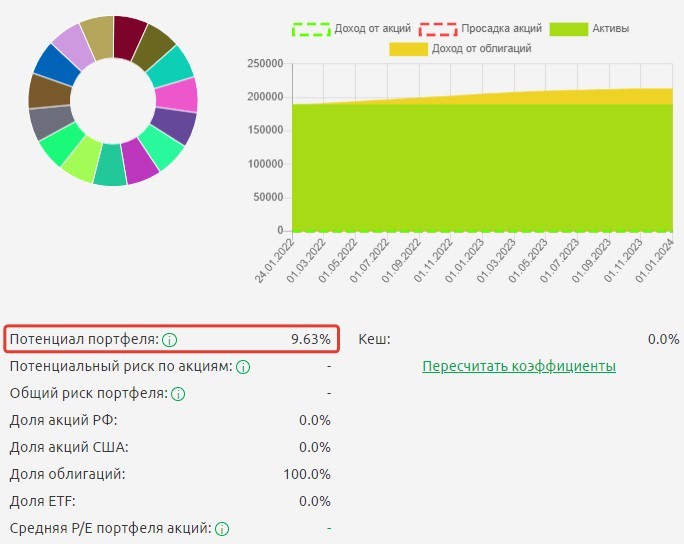
Task: Click the 9.63% portfolio potential value
Action: click(x=310, y=340)
